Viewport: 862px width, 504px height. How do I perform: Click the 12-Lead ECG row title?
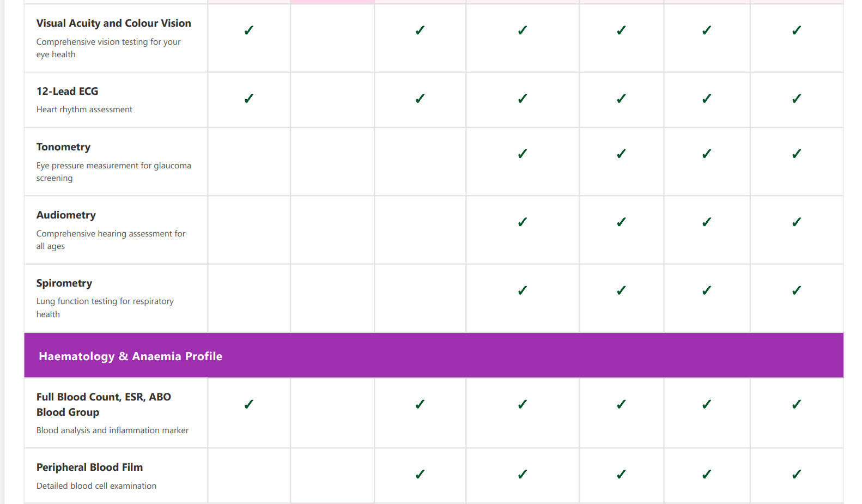point(68,92)
